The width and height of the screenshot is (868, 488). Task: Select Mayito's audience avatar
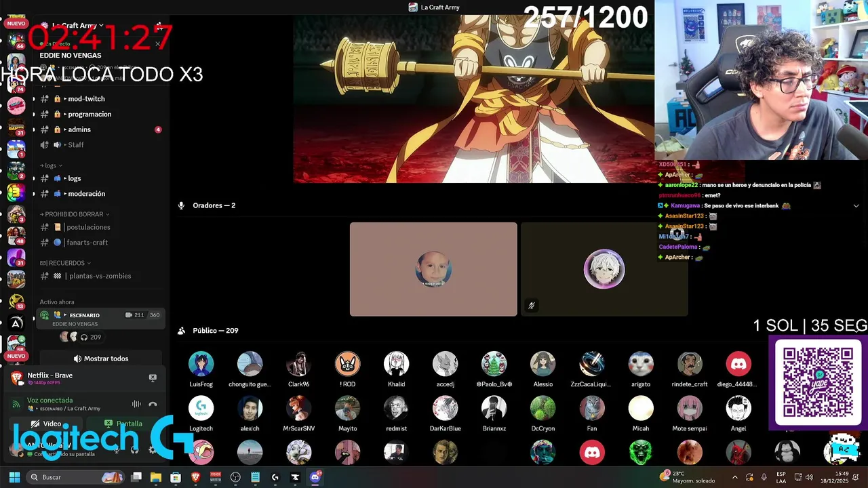coord(347,409)
